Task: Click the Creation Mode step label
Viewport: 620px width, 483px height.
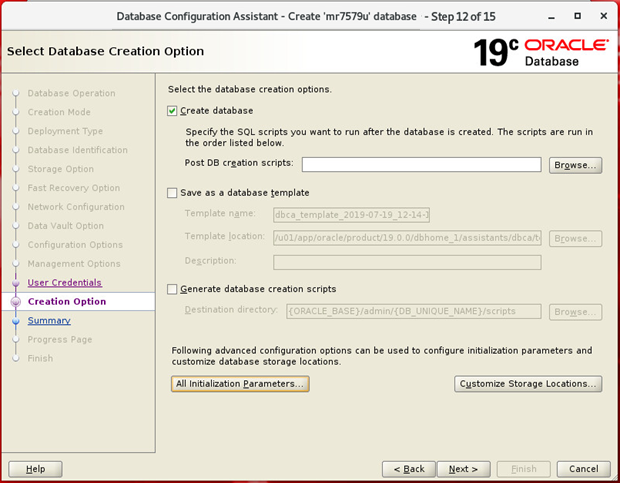Action: [59, 112]
